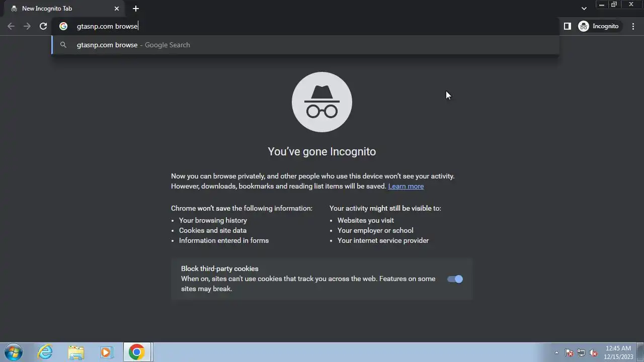Minimize the Chrome window
644x362 pixels.
602,5
